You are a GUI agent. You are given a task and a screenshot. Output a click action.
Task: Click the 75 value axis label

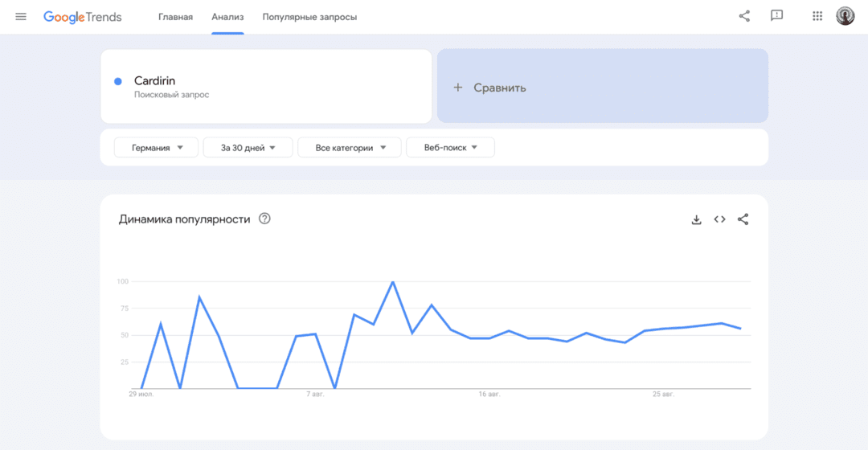coord(125,309)
